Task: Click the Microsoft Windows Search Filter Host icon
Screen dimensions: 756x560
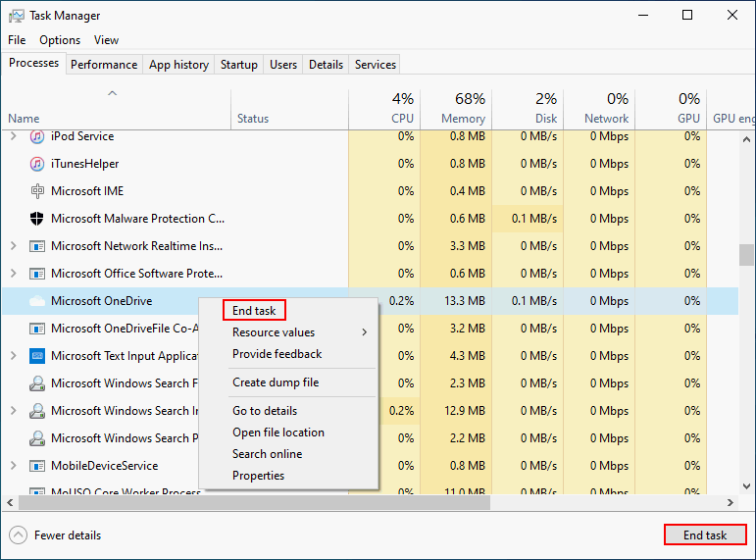Action: (x=37, y=383)
